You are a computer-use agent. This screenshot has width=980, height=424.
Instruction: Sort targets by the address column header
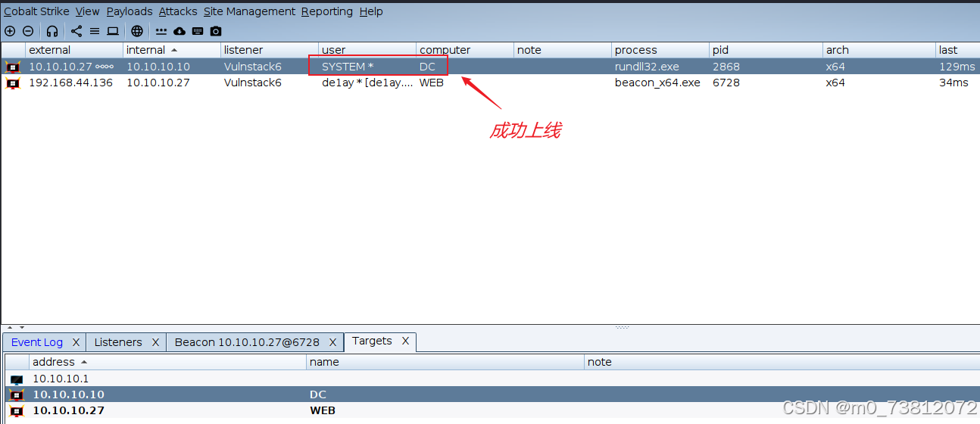pos(168,362)
